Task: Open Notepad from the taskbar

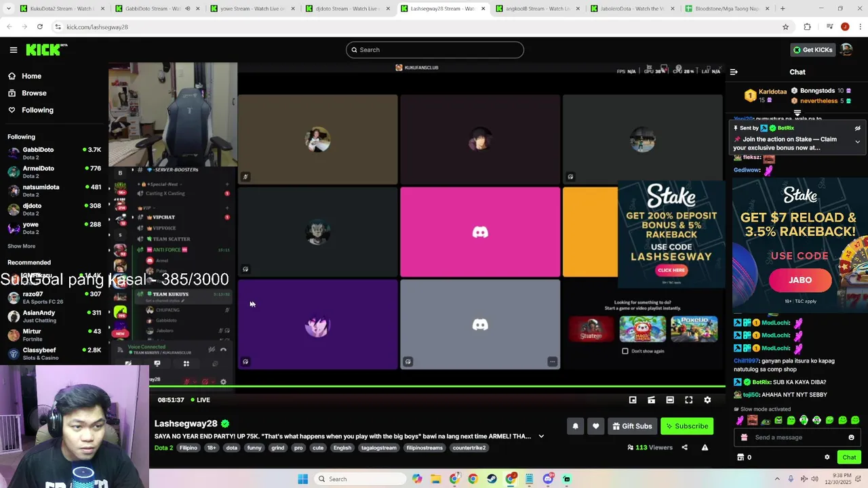Action: 529,479
